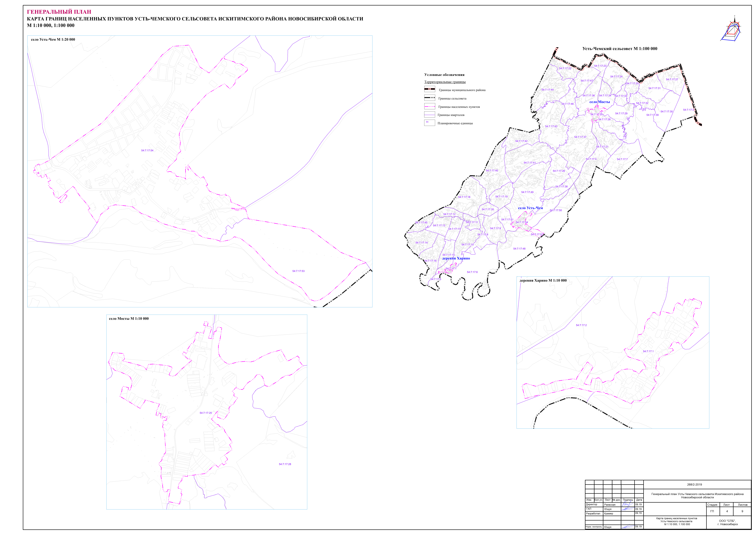Click quarter label 54:7:17:27 on overview map
The image size is (756, 534).
click(672, 79)
